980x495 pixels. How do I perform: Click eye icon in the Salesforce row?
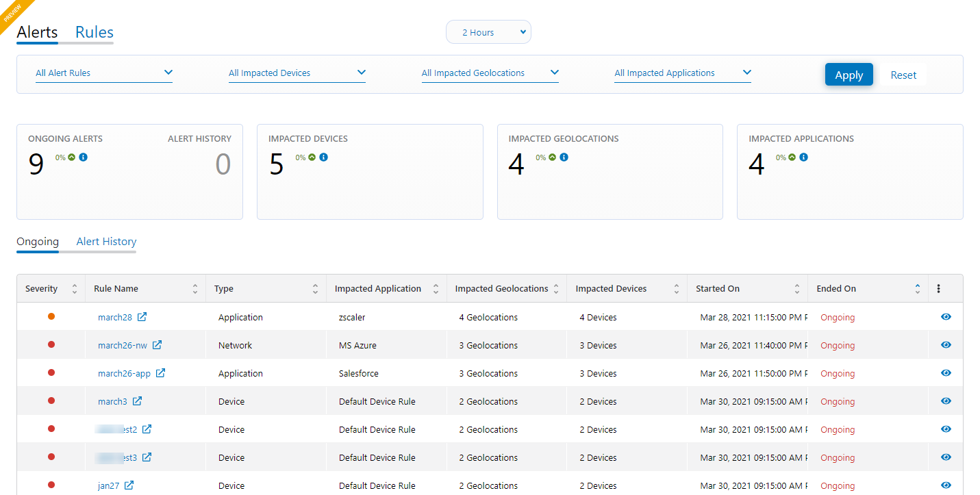coord(946,373)
